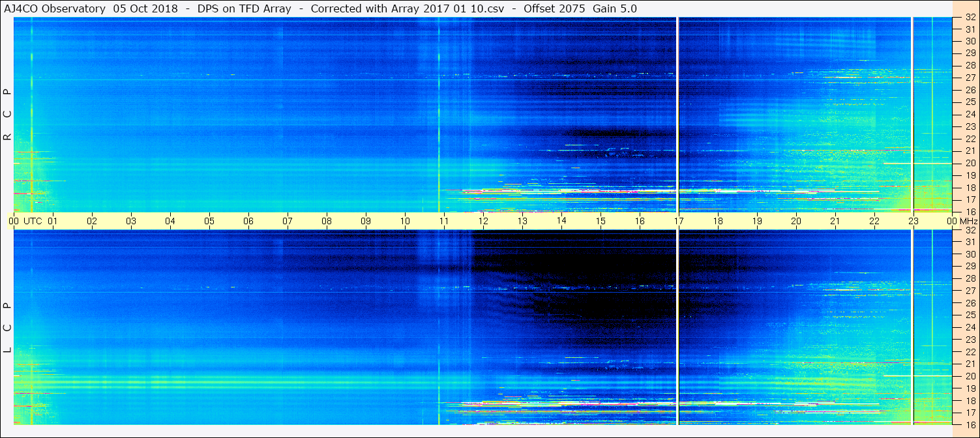Click the "Offset 2075" header value

tap(555, 8)
